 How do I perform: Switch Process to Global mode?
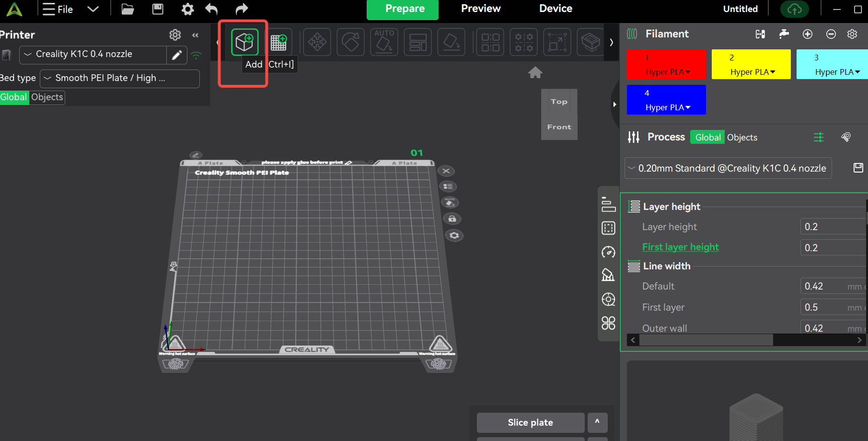(x=707, y=138)
